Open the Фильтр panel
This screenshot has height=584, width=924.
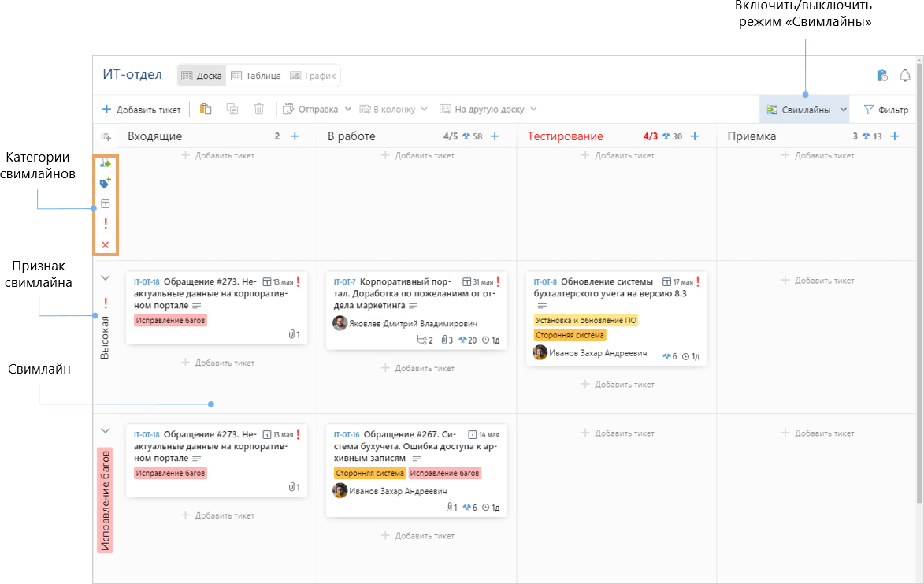(886, 110)
